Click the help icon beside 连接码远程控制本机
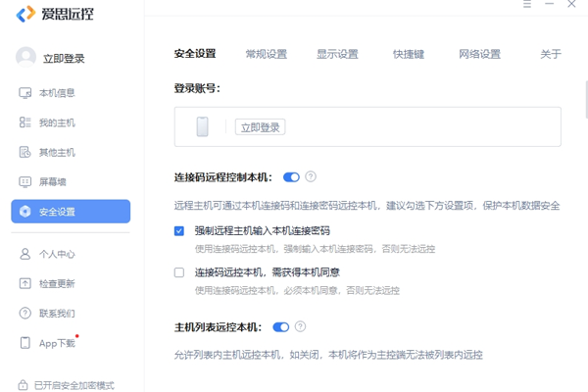Viewport: 588px width, 392px height. (x=311, y=177)
